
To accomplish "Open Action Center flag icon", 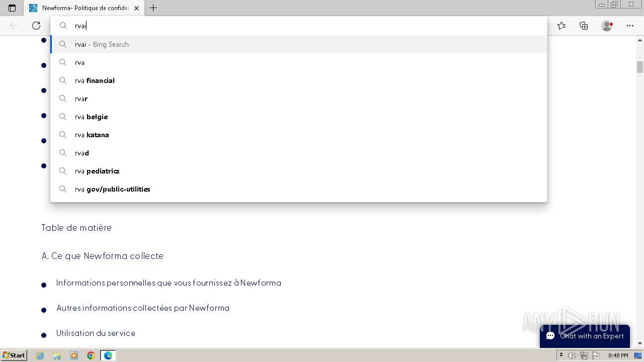I will click(x=595, y=355).
